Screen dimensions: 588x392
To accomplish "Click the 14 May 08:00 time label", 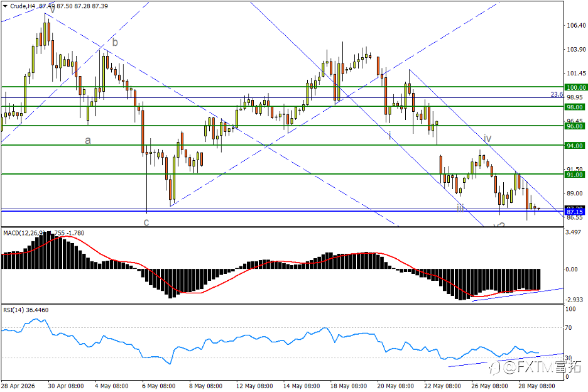I will pos(301,386).
